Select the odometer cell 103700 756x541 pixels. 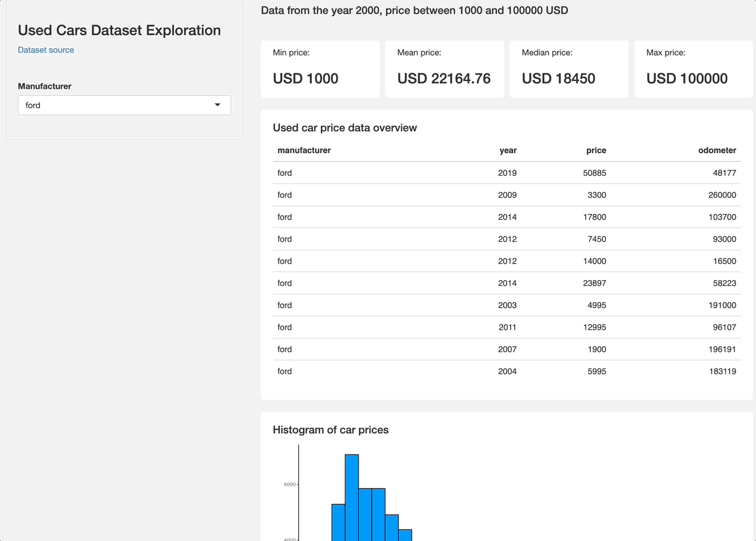722,217
